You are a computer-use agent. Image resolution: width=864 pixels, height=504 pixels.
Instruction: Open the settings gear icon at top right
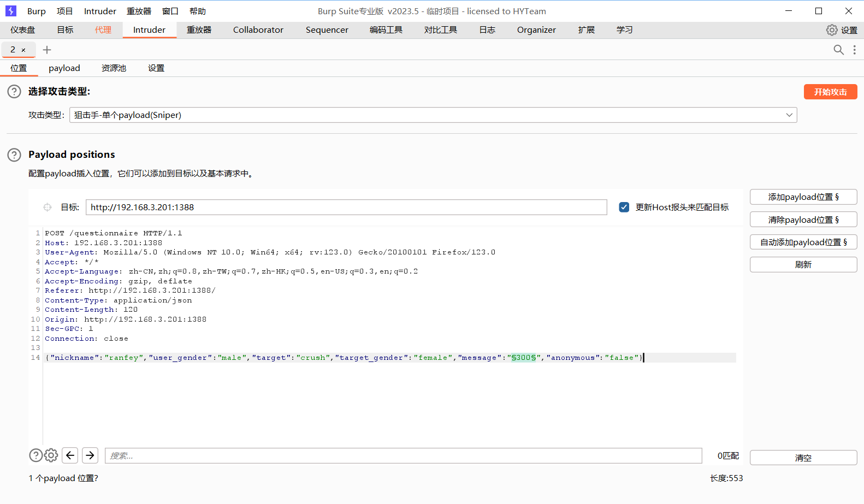[831, 30]
